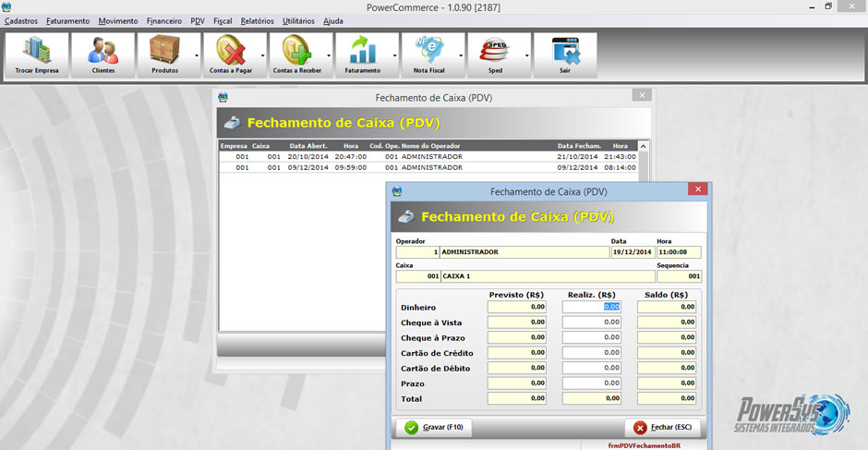This screenshot has height=450, width=868.
Task: Click the green checkmark icon on Gravar
Action: point(411,428)
